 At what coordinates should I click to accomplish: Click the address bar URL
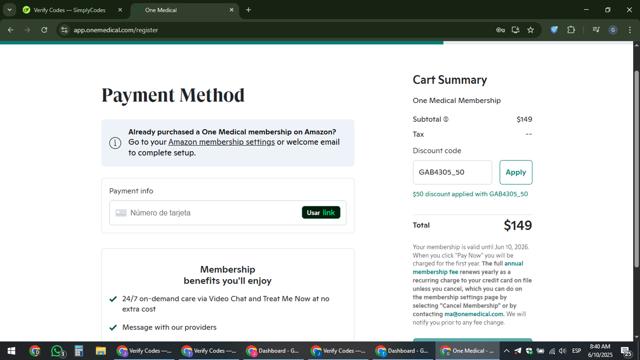tap(116, 30)
